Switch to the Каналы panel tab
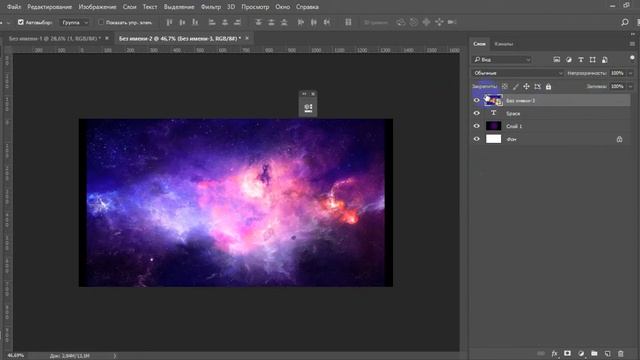Image resolution: width=640 pixels, height=360 pixels. 504,44
